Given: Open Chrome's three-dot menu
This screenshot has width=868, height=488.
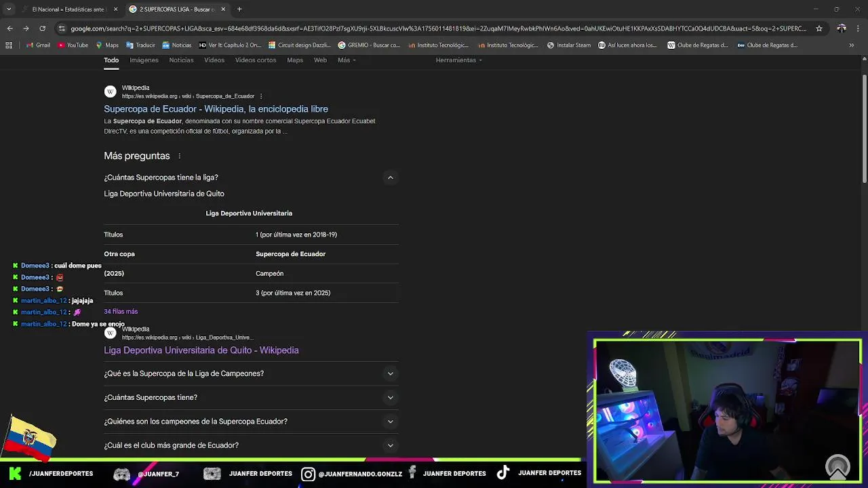Looking at the screenshot, I should [x=859, y=28].
